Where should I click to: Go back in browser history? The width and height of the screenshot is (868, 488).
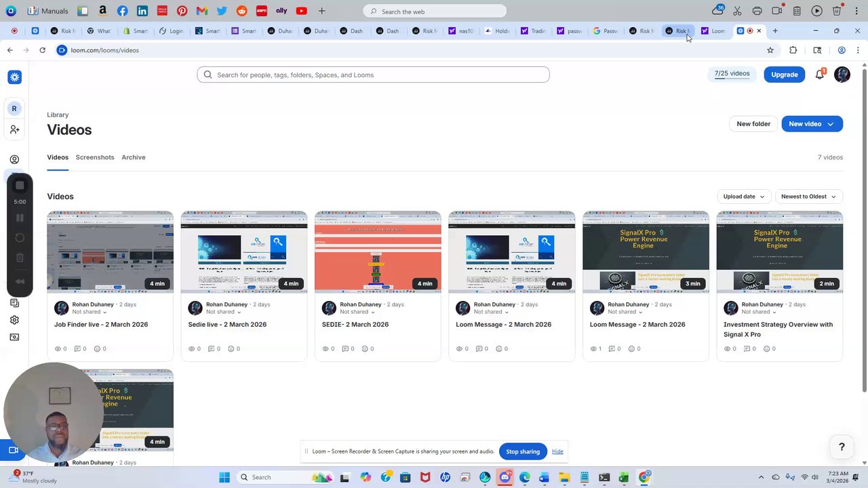click(9, 50)
